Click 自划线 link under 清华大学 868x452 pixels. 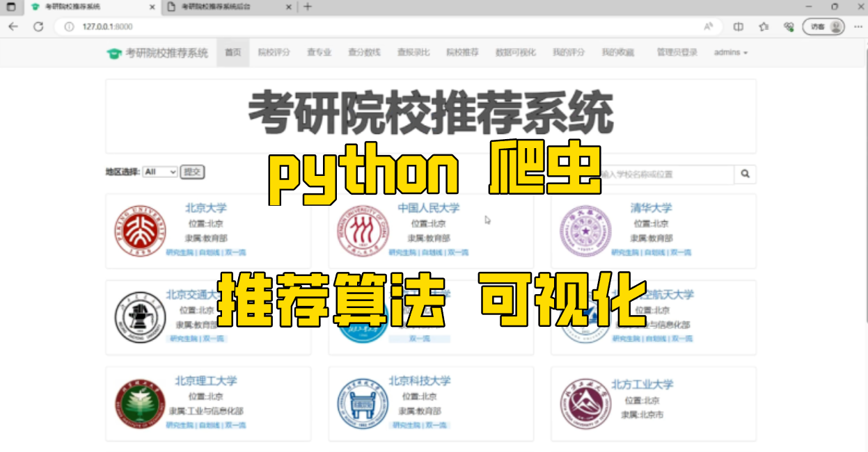coord(654,252)
